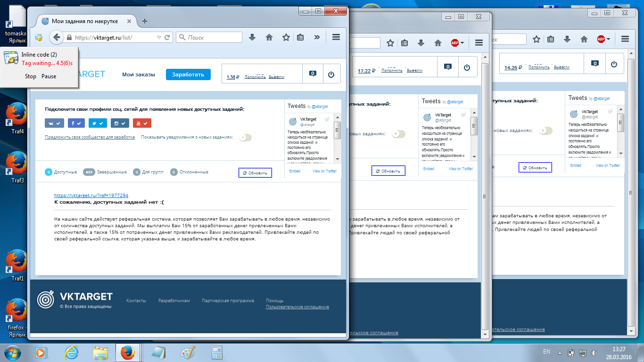
Task: Click iMacros icon left of back button
Action: click(x=39, y=37)
